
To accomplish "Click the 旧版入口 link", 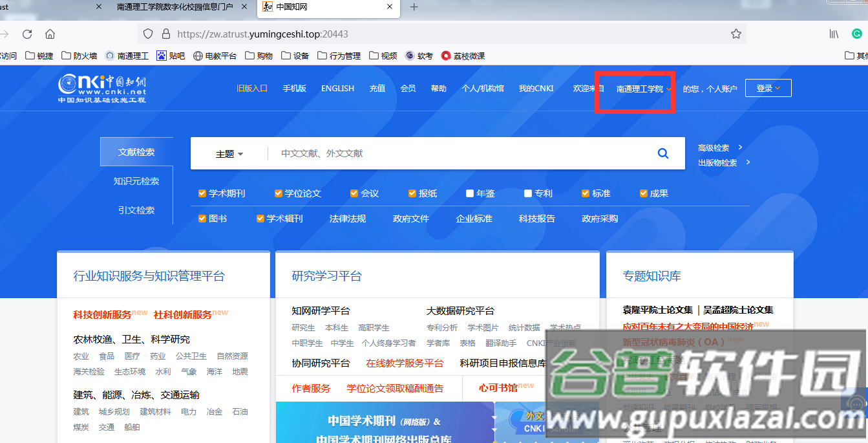I will [252, 89].
